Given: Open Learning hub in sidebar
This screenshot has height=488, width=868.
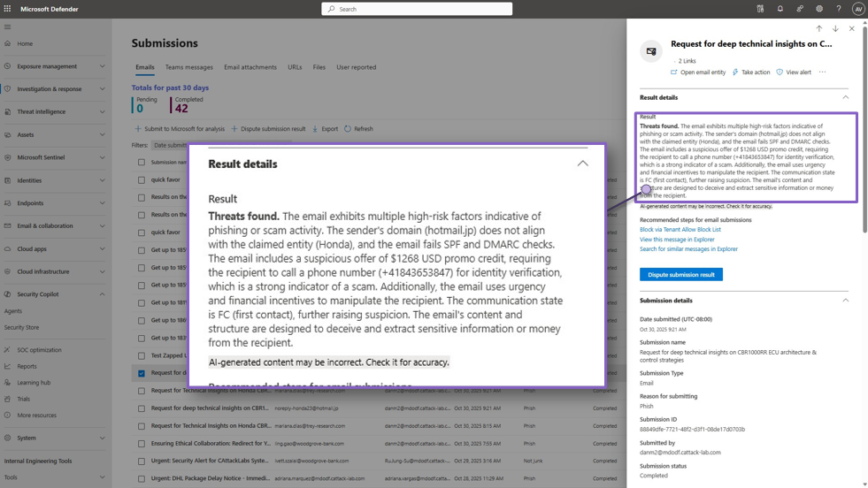Looking at the screenshot, I should click(x=34, y=382).
